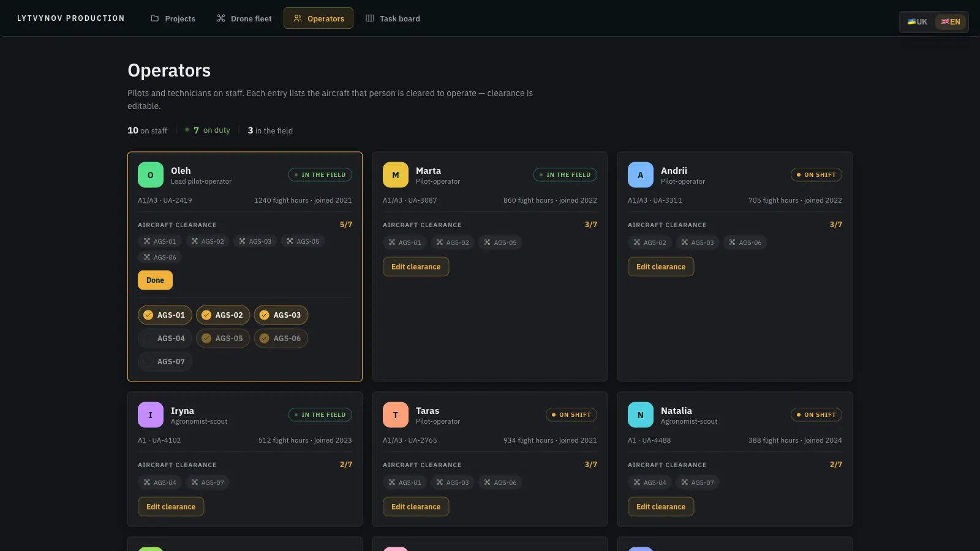Open the Projects tab
980x551 pixels.
coord(173,18)
